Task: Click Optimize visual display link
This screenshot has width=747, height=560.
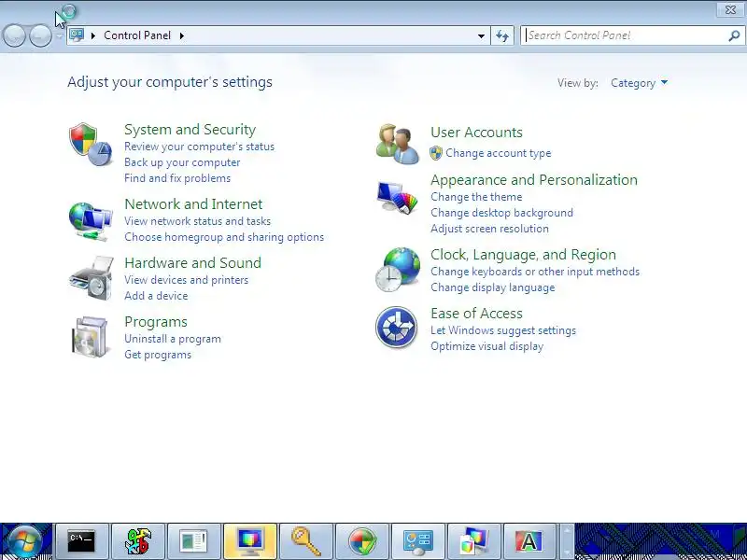Action: (x=486, y=346)
